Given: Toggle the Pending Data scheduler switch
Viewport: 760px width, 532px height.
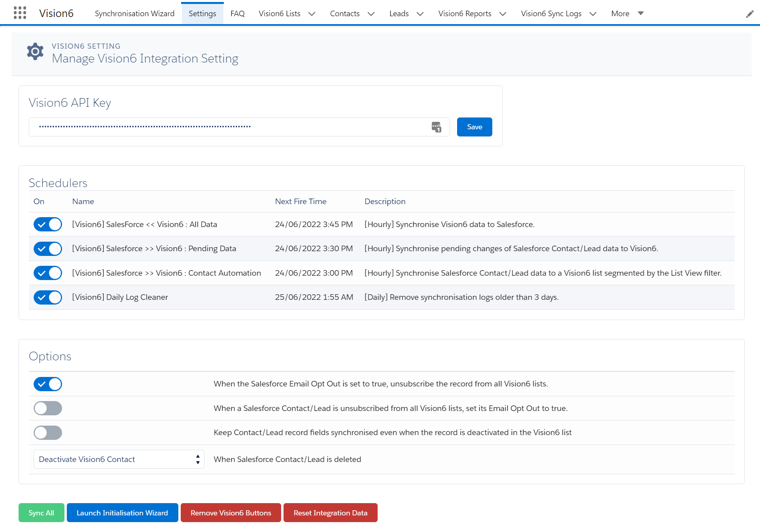Looking at the screenshot, I should [48, 249].
